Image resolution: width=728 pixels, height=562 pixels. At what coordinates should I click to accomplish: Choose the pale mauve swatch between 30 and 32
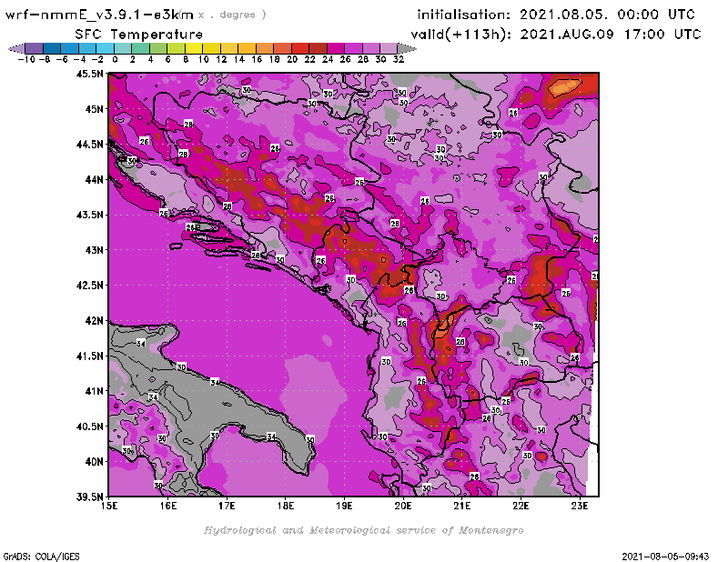coord(389,48)
